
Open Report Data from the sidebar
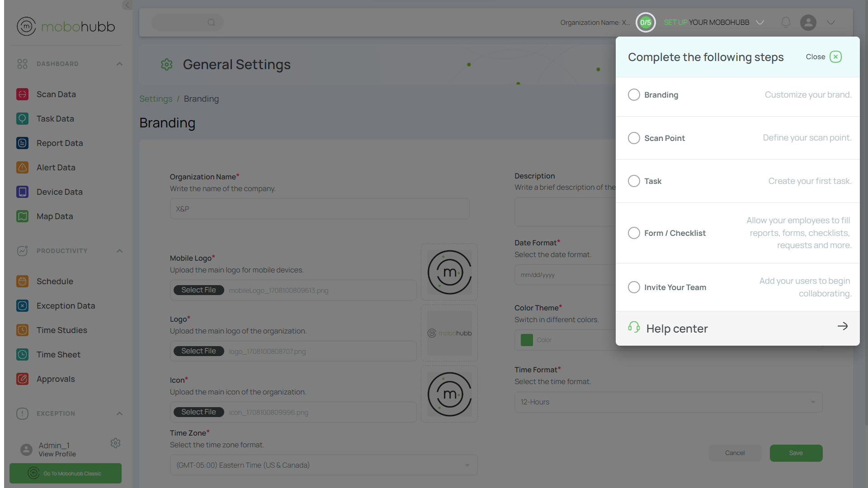coord(23,143)
